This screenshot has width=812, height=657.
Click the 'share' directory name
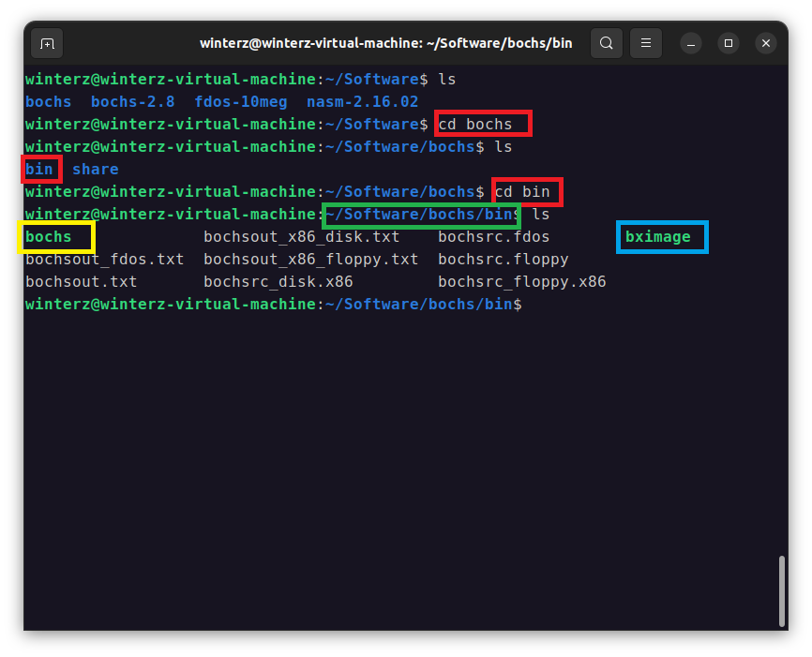[95, 169]
